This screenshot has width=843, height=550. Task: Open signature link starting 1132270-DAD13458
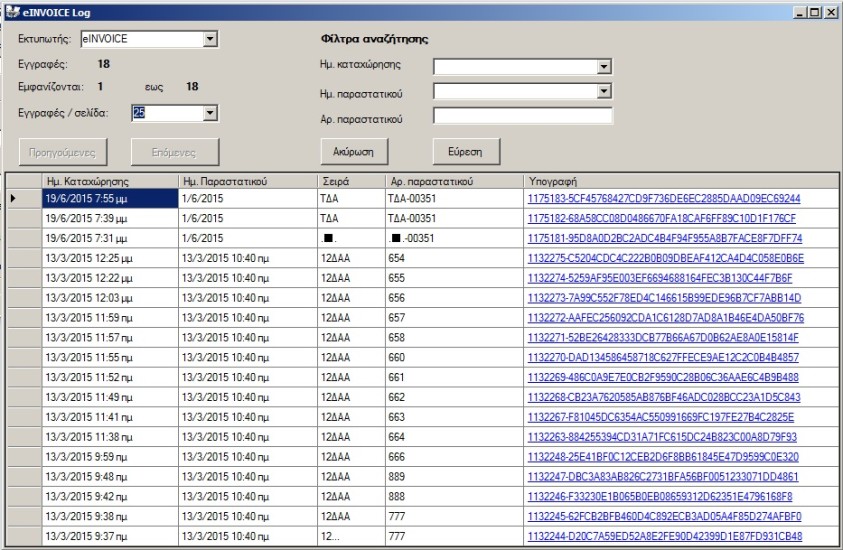pos(663,358)
